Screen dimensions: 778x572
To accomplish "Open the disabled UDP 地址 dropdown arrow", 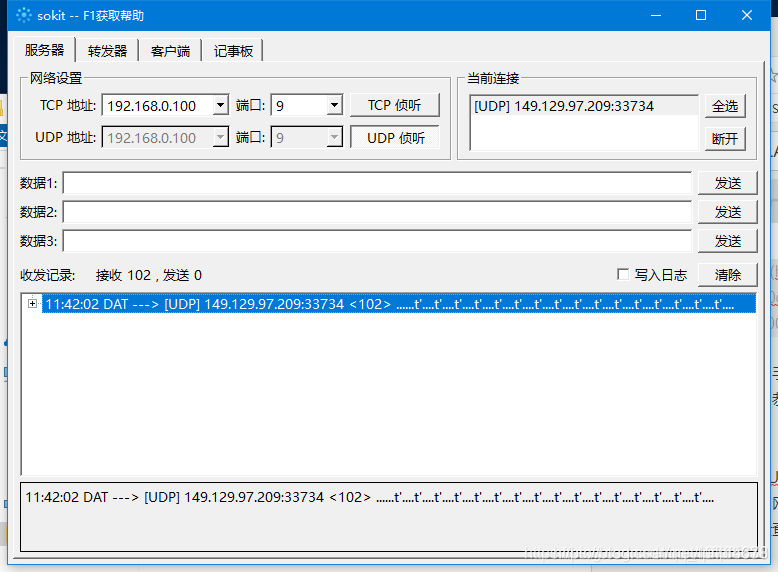I will pos(220,137).
